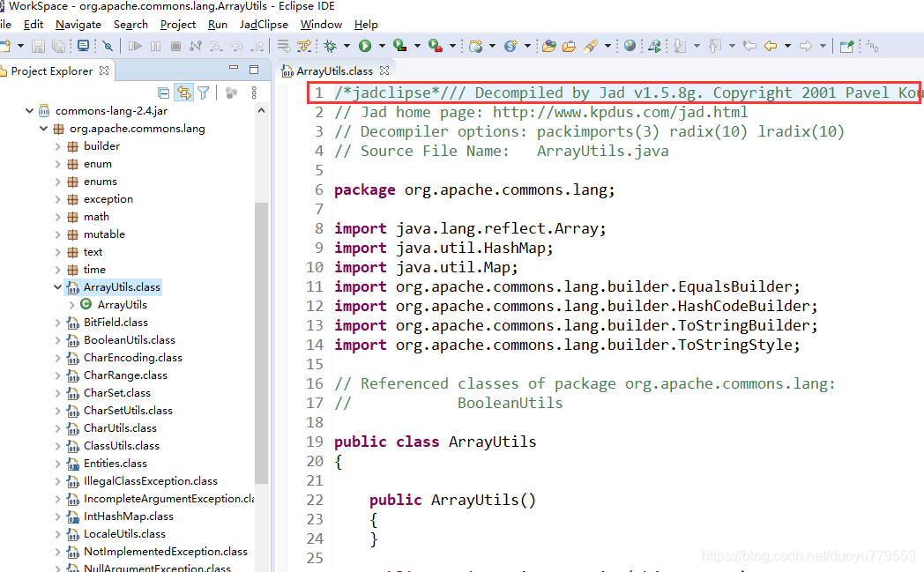The height and width of the screenshot is (572, 924).
Task: Toggle Skip All Breakpoints
Action: pos(108,46)
